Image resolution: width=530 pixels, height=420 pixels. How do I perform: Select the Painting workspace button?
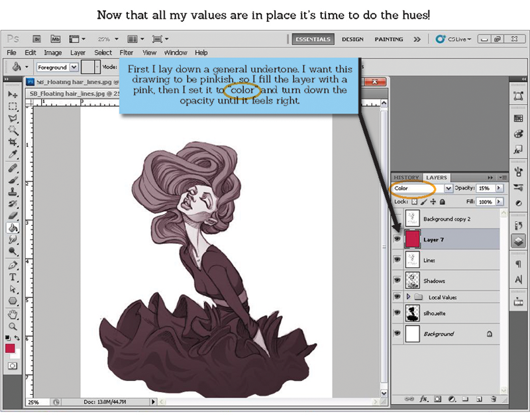[x=388, y=39]
